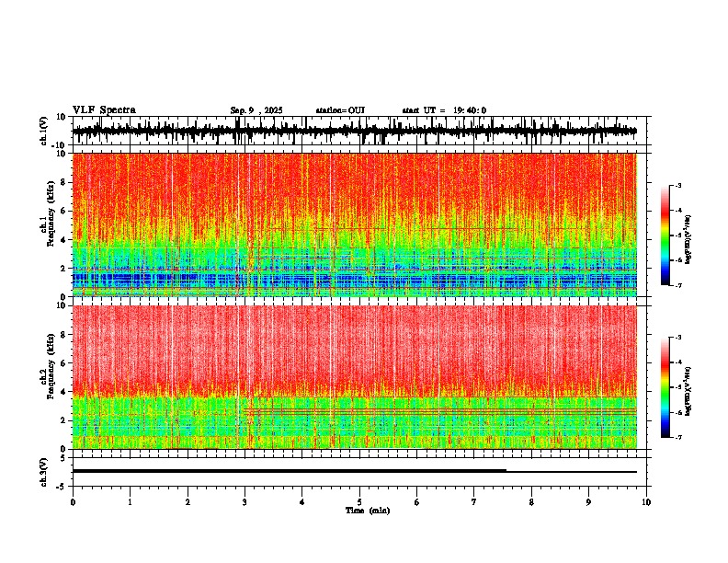
Task: Click time axis tick label "9"
Action: click(x=588, y=502)
